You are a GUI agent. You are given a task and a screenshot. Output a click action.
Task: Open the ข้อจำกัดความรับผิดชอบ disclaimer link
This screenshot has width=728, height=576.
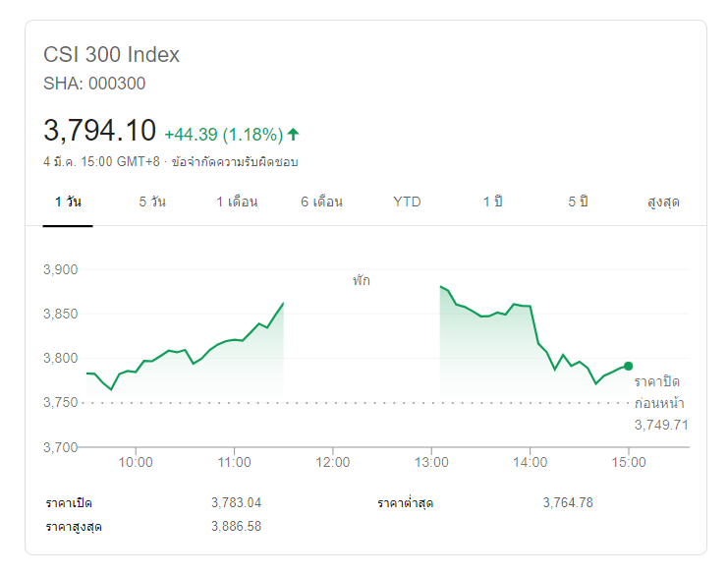coord(234,161)
